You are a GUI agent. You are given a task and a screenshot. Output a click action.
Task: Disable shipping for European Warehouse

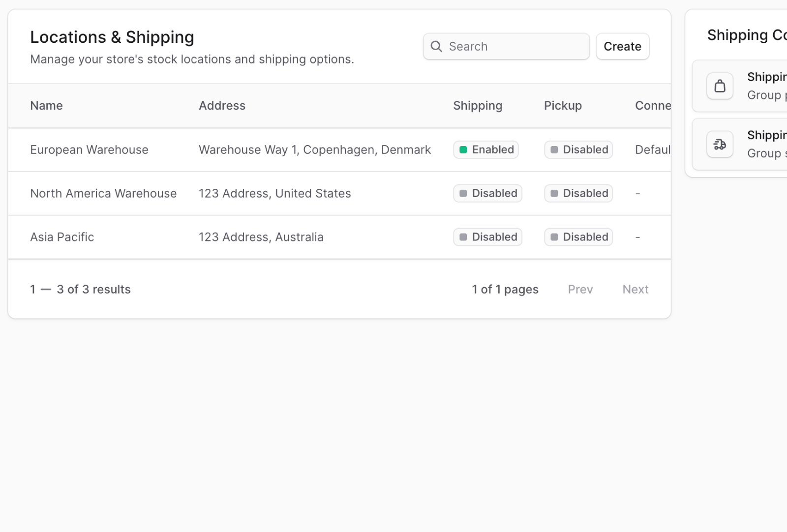(485, 149)
